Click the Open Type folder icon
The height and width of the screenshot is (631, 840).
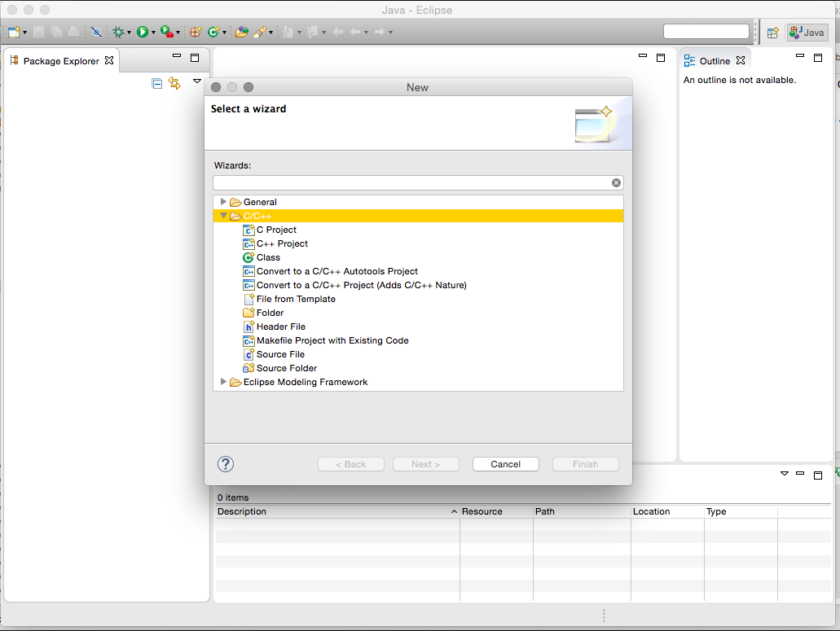click(242, 32)
